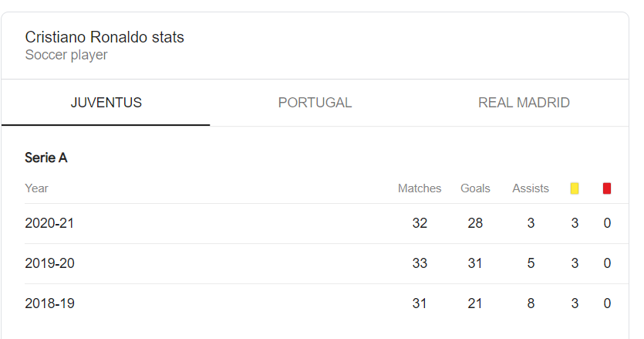Screen dimensions: 644x339
Task: Click the 28 goals value for 2020-21
Action: coord(475,223)
